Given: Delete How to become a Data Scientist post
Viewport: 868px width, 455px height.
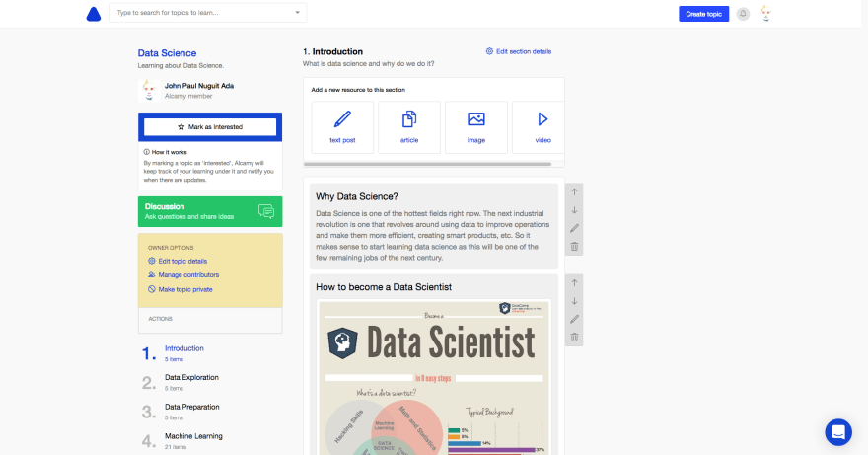Looking at the screenshot, I should [x=574, y=338].
